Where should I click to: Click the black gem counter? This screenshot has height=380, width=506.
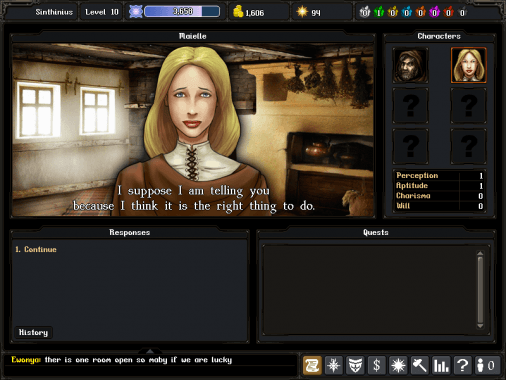[x=462, y=12]
